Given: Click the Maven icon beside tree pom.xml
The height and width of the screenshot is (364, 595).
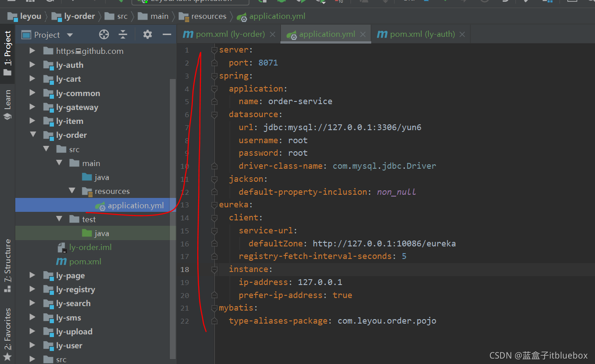Looking at the screenshot, I should tap(61, 262).
